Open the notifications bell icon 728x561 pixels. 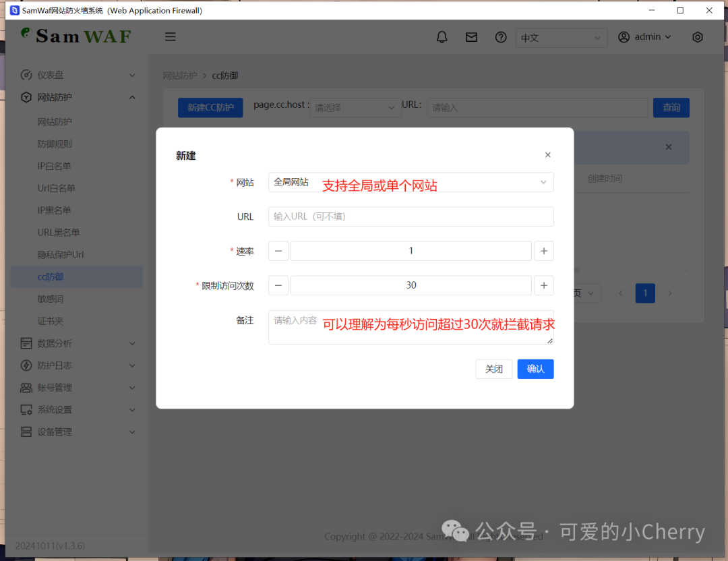(442, 37)
